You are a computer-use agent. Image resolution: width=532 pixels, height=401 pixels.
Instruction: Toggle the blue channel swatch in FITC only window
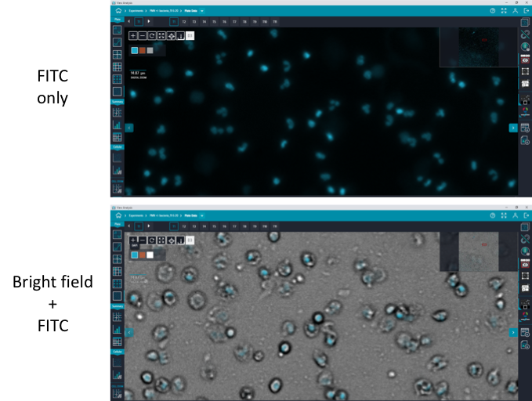135,51
